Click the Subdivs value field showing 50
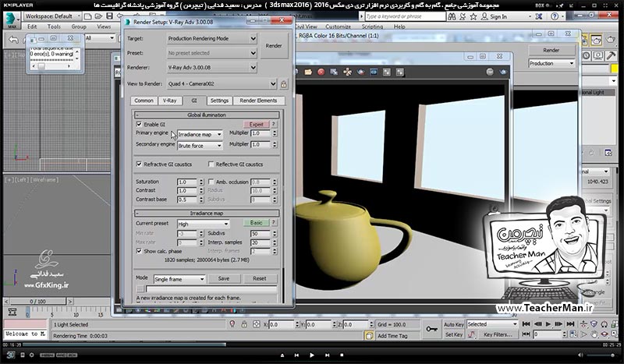Screen dimensions: 624x364 260,234
